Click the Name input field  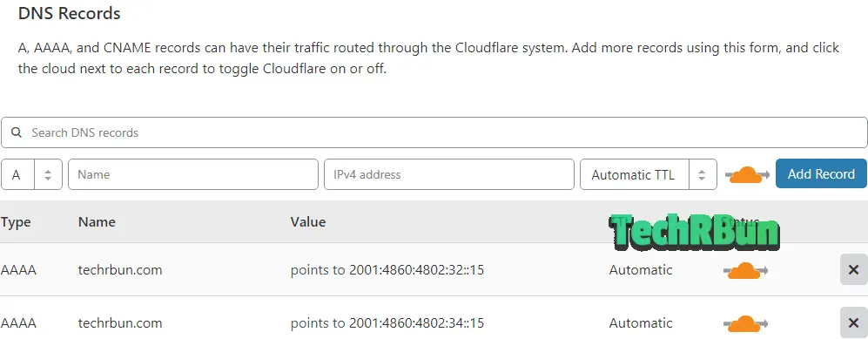(x=193, y=174)
